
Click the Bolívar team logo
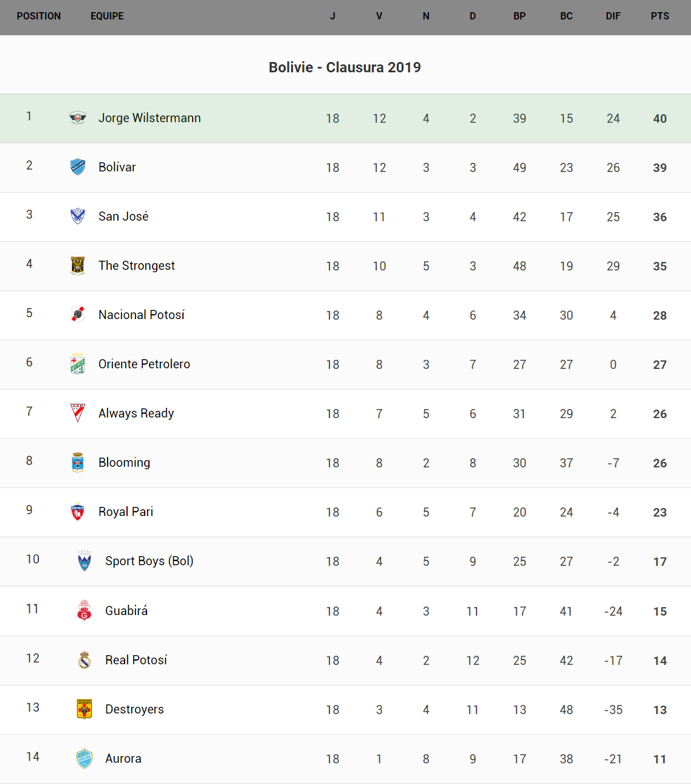pos(78,167)
